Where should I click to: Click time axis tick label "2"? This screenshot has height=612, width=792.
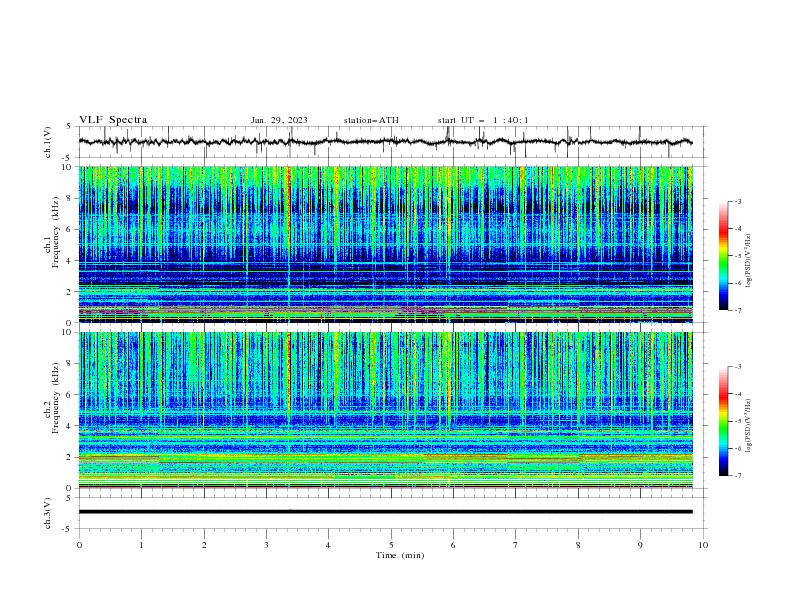(x=204, y=545)
